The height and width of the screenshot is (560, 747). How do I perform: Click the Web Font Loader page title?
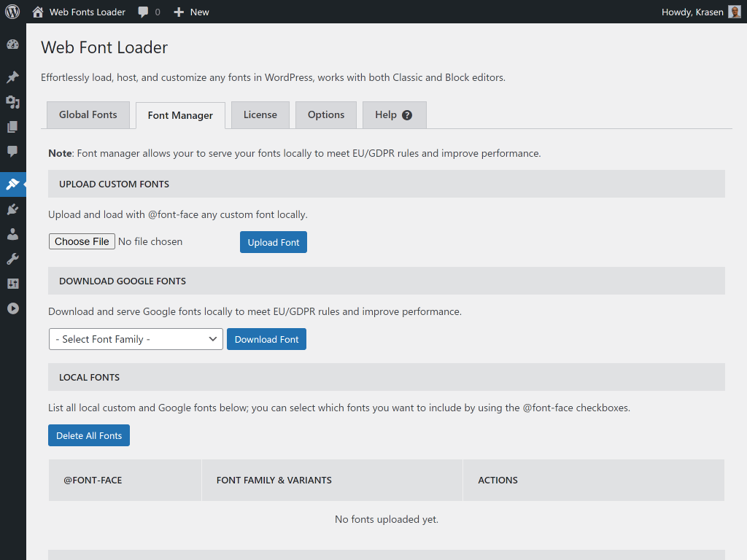(x=104, y=47)
